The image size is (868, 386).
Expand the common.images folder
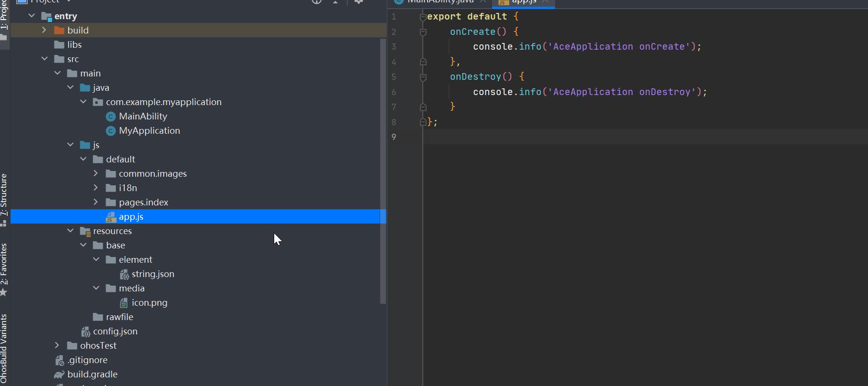tap(96, 173)
